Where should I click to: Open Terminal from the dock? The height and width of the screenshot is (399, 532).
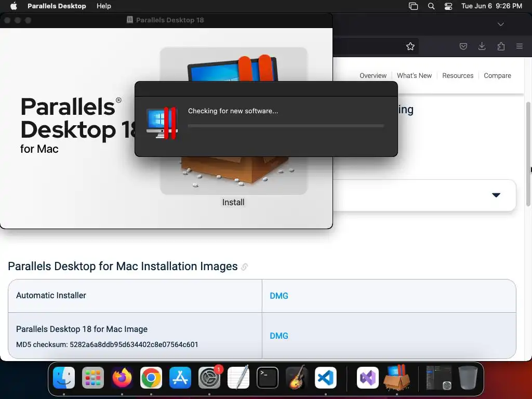click(x=268, y=378)
